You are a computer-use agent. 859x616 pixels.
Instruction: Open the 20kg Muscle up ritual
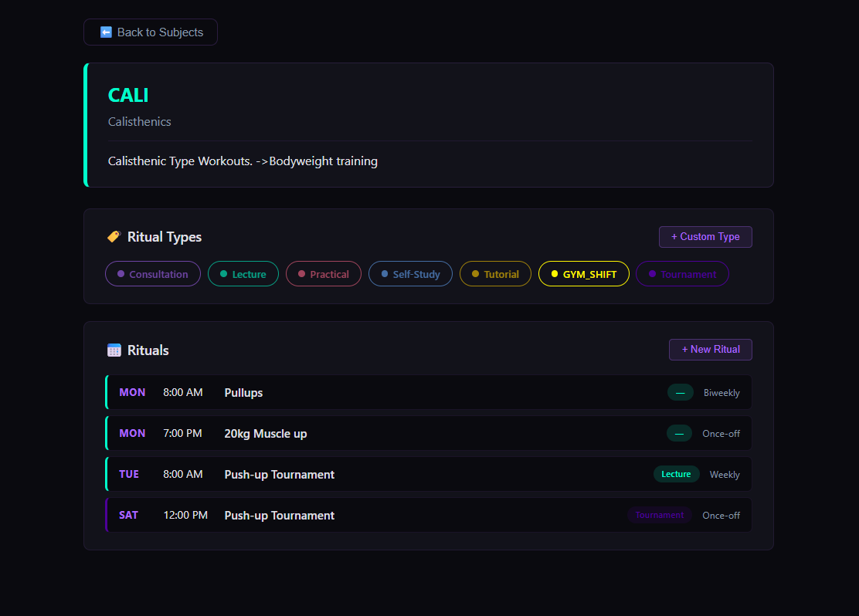429,434
